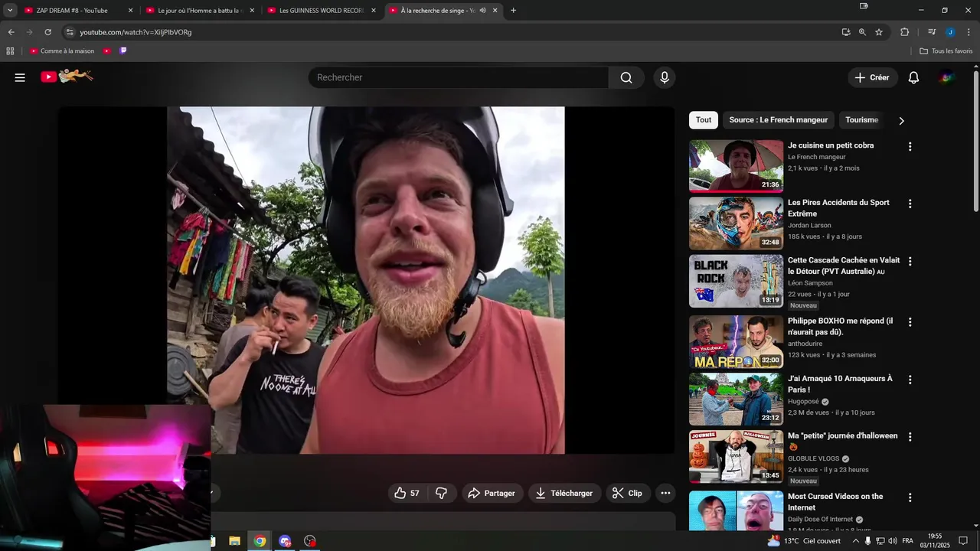Open the YouTube account avatar menu
Image resolution: width=980 pixels, height=551 pixels.
pyautogui.click(x=947, y=77)
